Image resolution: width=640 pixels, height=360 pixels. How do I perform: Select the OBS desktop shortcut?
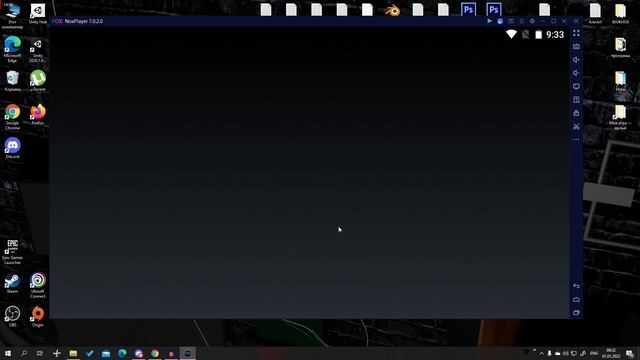coord(12,316)
